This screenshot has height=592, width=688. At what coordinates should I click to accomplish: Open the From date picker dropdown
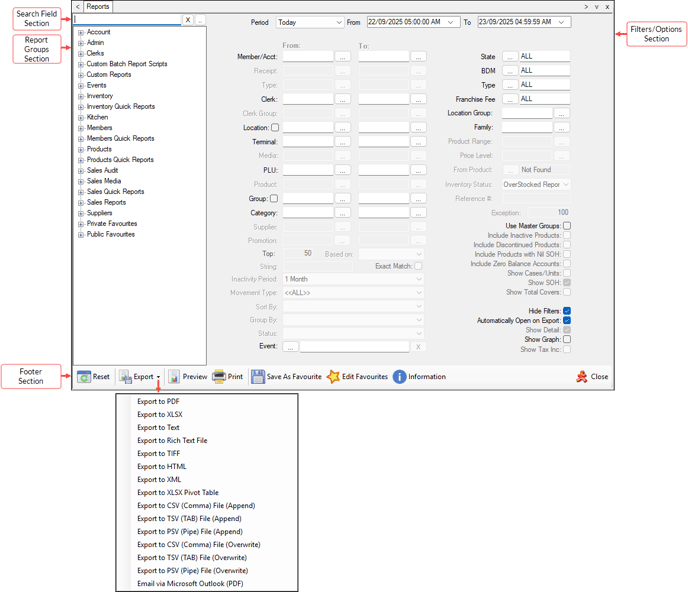coord(453,21)
